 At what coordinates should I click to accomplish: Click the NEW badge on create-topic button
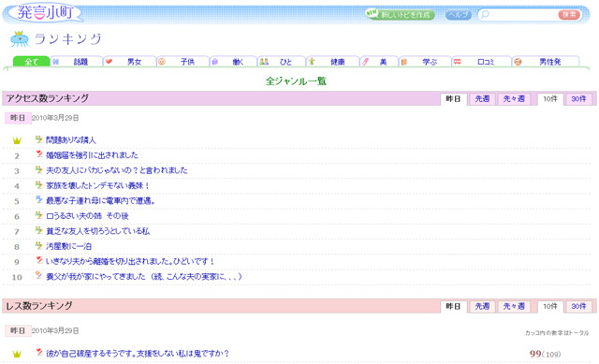tap(372, 13)
